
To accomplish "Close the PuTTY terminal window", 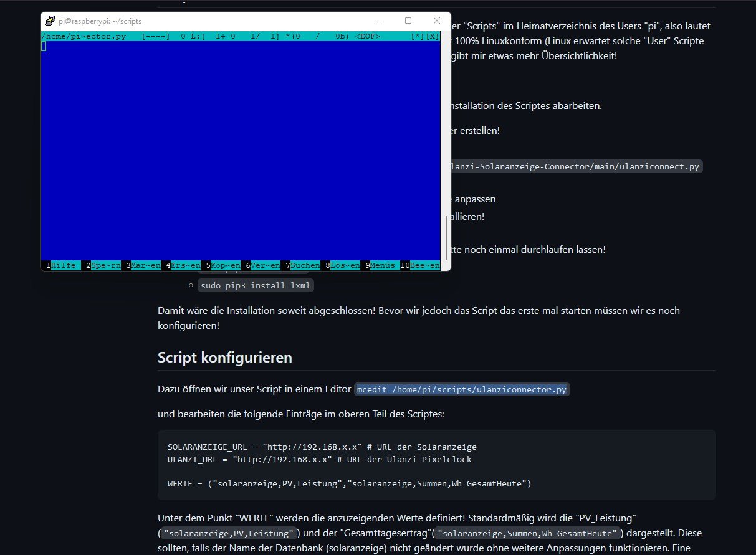I will 437,21.
